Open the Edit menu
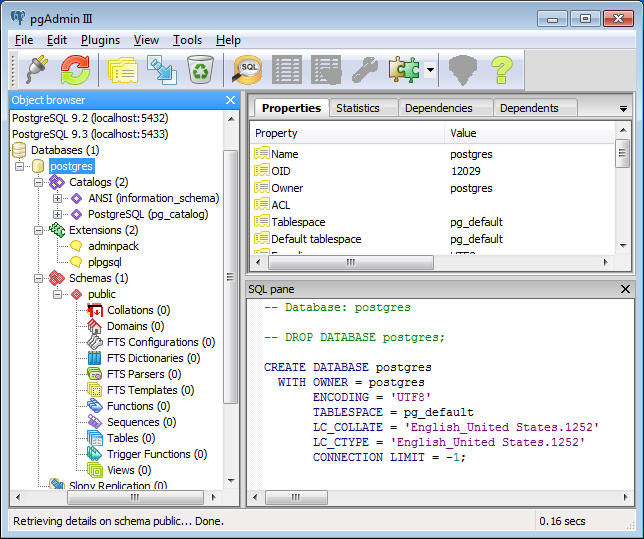This screenshot has width=644, height=539. [x=57, y=40]
